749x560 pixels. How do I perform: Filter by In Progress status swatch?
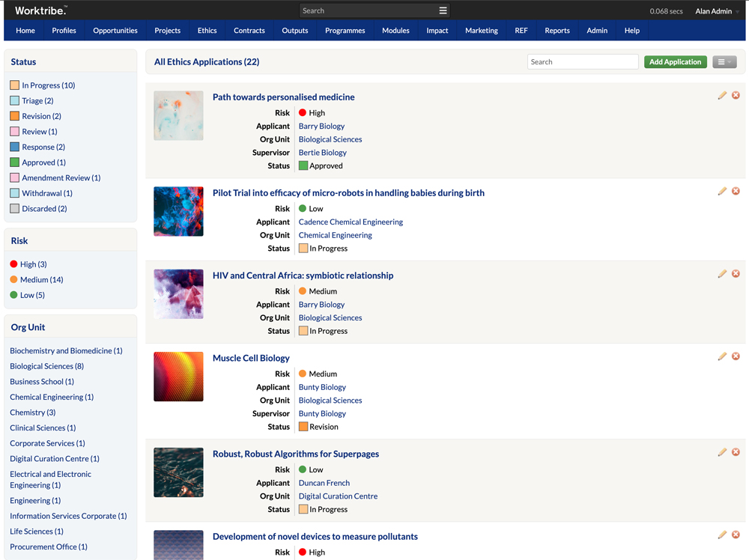point(15,85)
